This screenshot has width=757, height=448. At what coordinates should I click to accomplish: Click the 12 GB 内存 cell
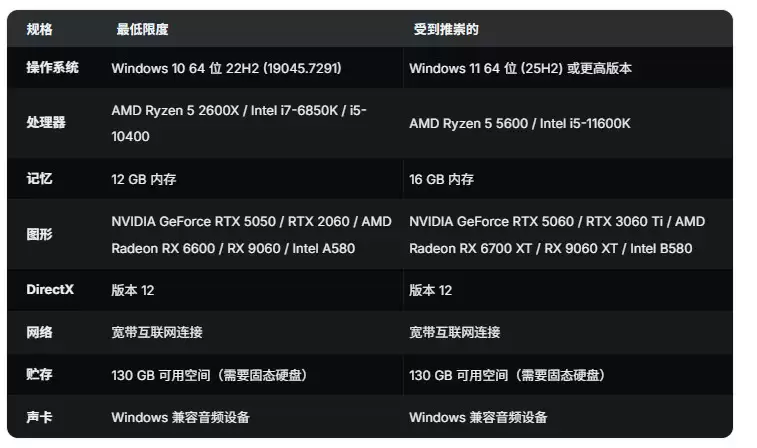click(x=144, y=179)
